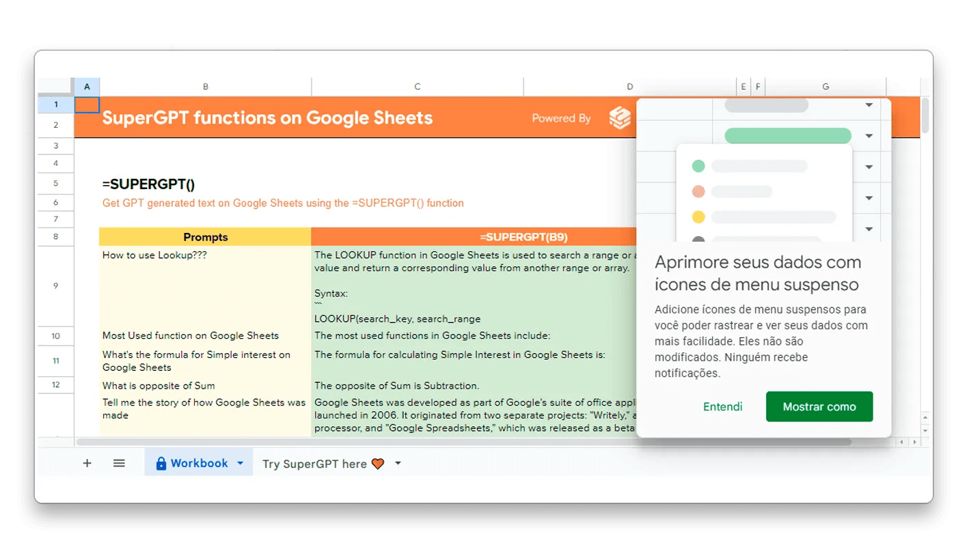The image size is (967, 560).
Task: Select column F header
Action: pyautogui.click(x=757, y=87)
